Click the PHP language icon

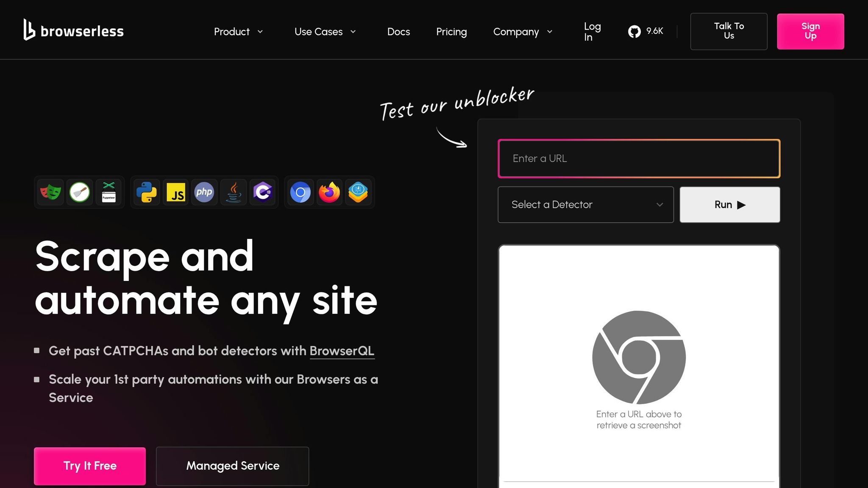pyautogui.click(x=204, y=192)
